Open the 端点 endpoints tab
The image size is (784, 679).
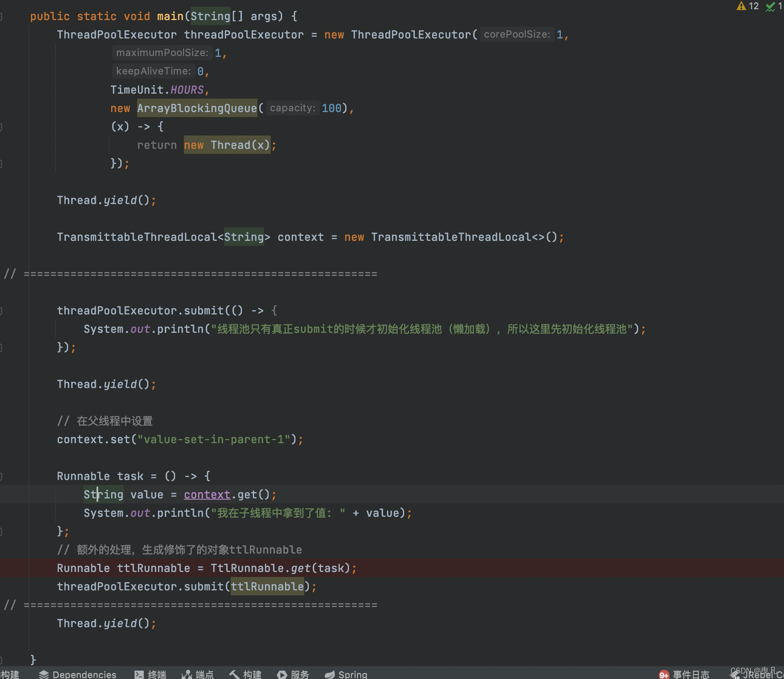pos(197,674)
